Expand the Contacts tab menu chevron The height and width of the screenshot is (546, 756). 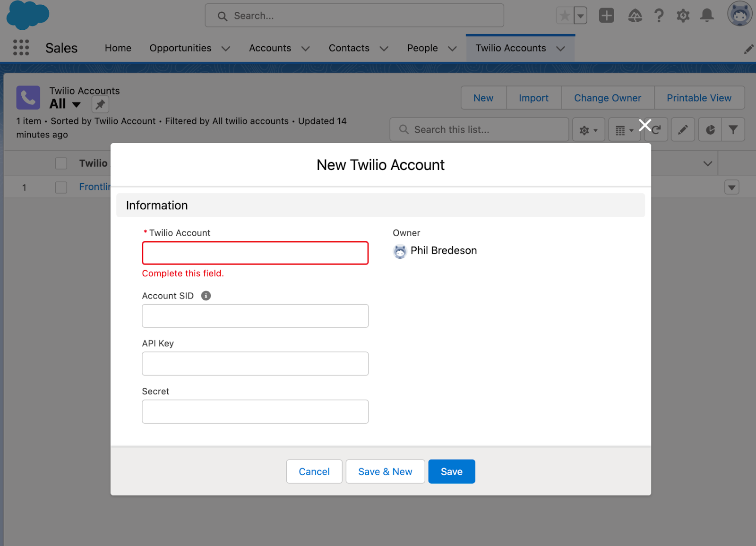[384, 49]
